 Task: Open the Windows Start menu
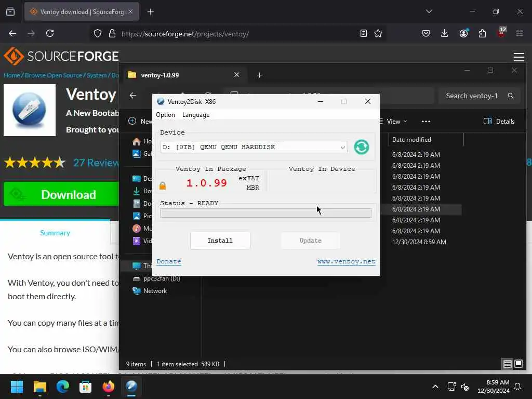(17, 387)
